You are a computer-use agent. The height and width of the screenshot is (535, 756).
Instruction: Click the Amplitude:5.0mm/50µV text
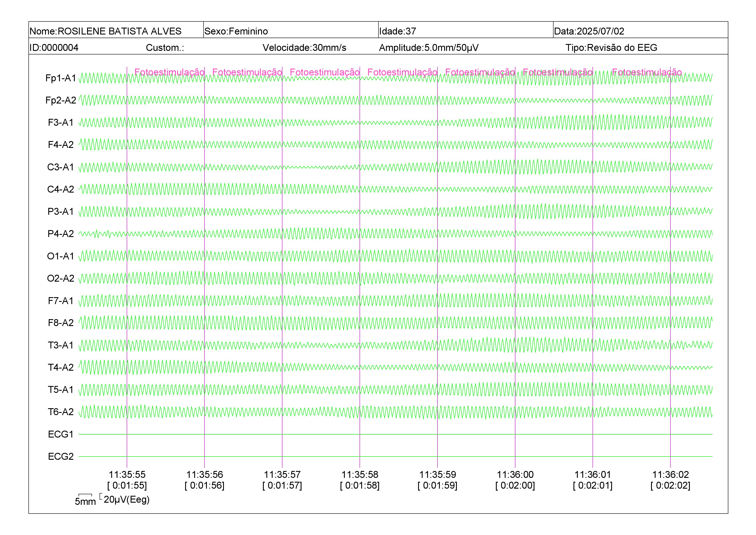click(429, 47)
